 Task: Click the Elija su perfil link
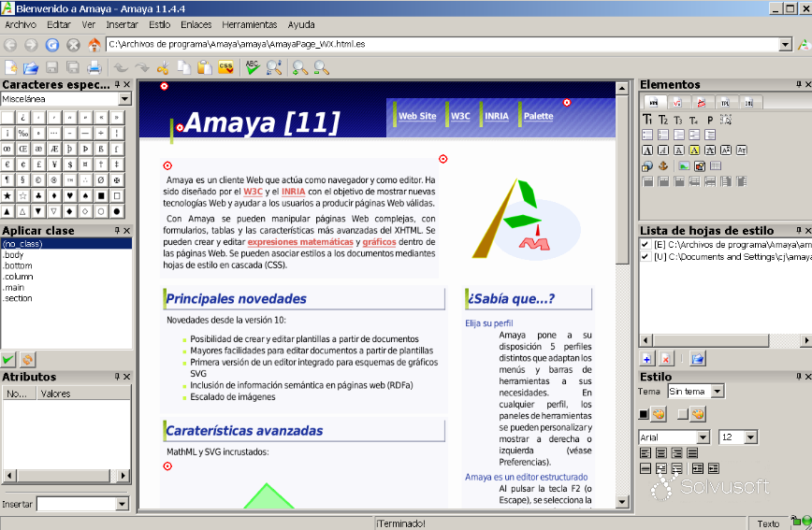(x=489, y=323)
